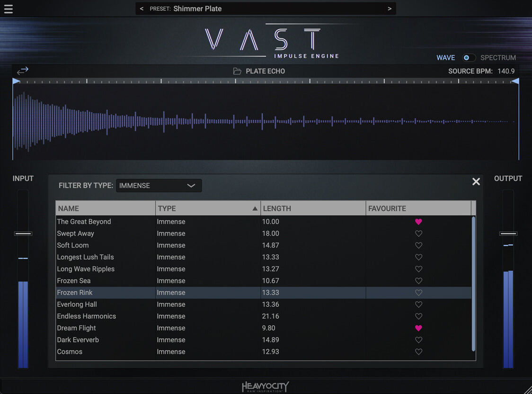This screenshot has height=394, width=532.
Task: Sort by the Length column header
Action: pos(313,208)
